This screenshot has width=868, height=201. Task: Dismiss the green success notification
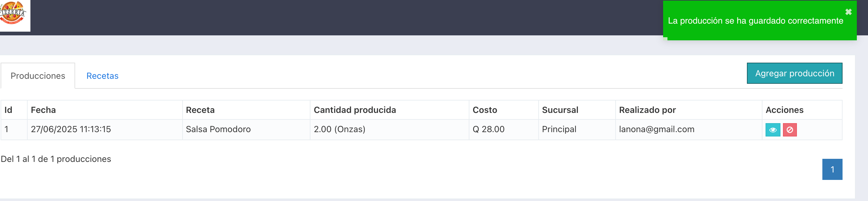pos(848,12)
